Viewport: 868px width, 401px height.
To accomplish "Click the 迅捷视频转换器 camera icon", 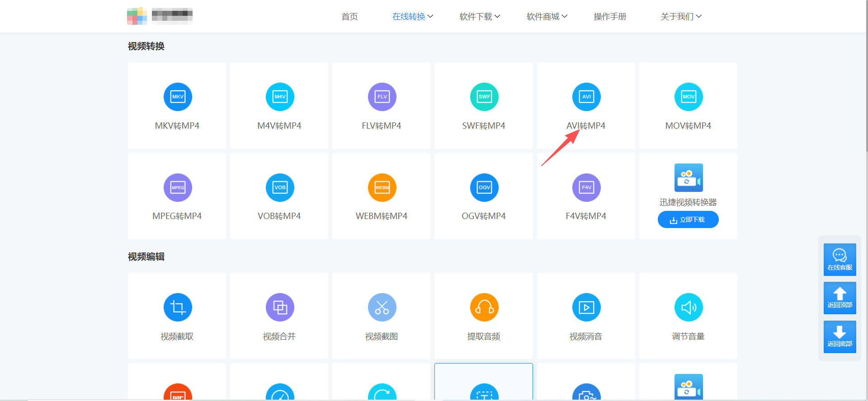I will (x=689, y=177).
